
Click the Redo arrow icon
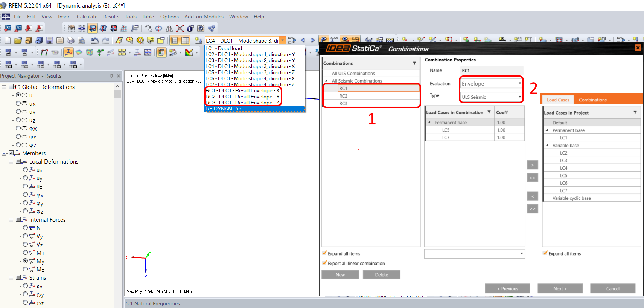[105, 40]
